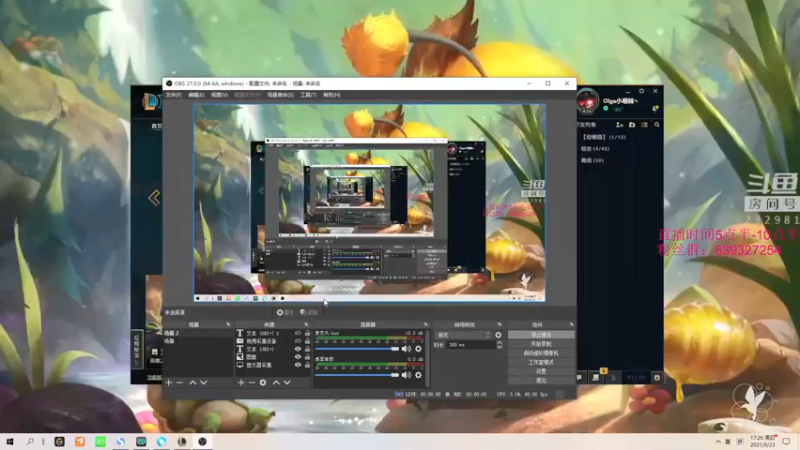Move the selected scene up in Scenes panel
Screen dimensions: 800x450
(193, 383)
